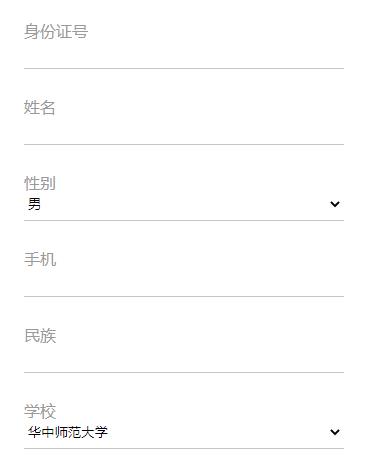Click the selected value 男
Screen dimensions: 366x466
click(34, 204)
